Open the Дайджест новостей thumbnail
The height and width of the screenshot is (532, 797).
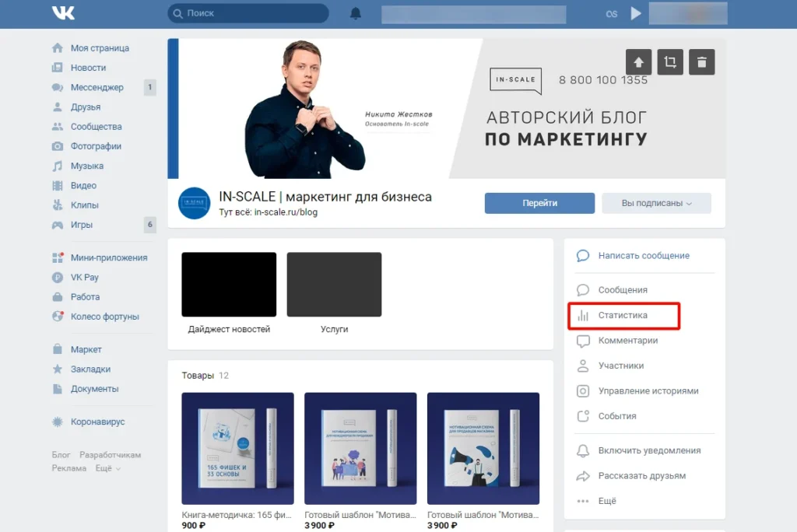(x=229, y=285)
